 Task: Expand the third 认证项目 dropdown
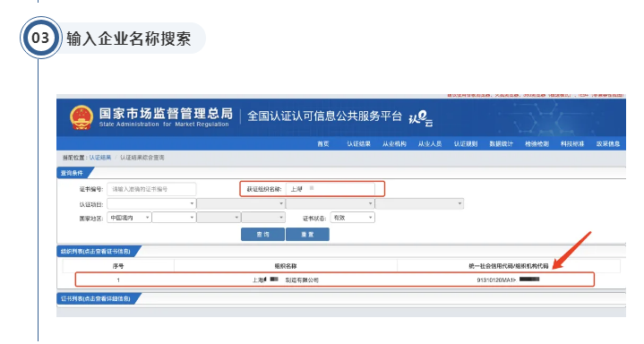click(330, 204)
